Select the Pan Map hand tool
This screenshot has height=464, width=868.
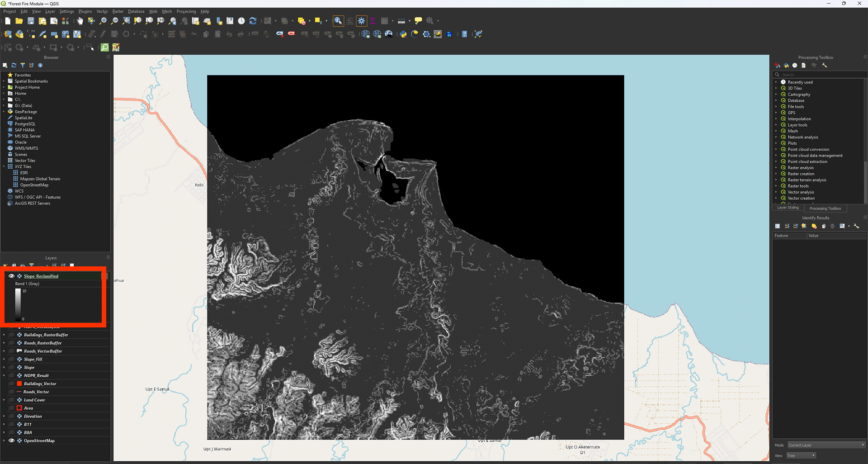[80, 21]
